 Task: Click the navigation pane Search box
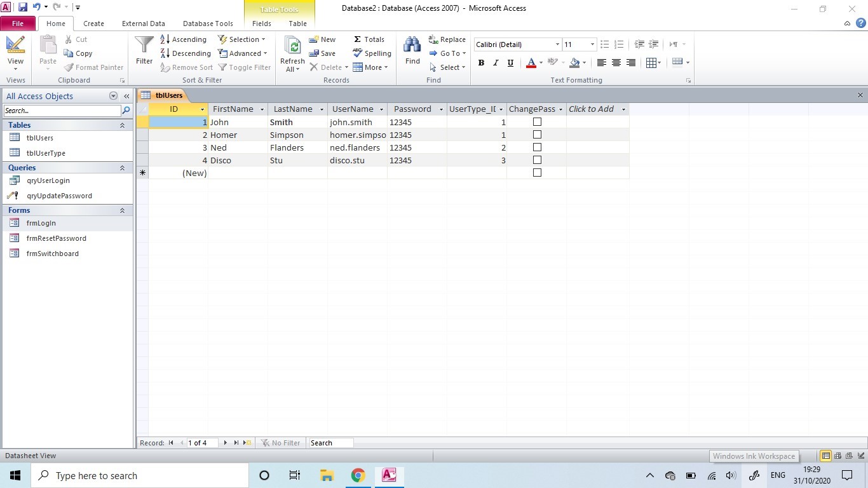[62, 111]
